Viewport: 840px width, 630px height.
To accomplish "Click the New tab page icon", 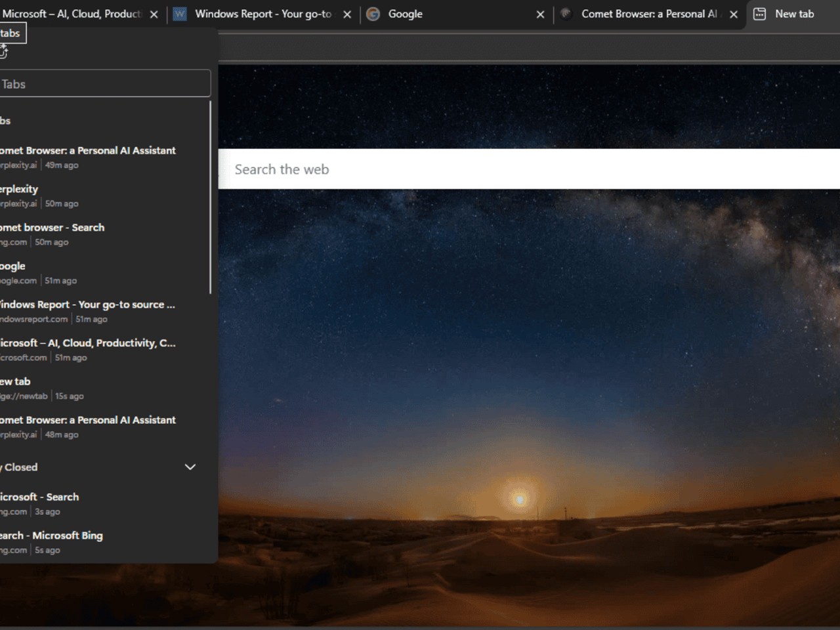I will tap(759, 14).
